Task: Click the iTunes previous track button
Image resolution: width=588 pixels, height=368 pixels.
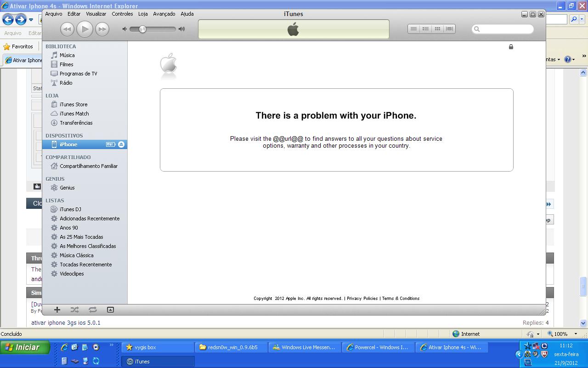Action: (67, 29)
